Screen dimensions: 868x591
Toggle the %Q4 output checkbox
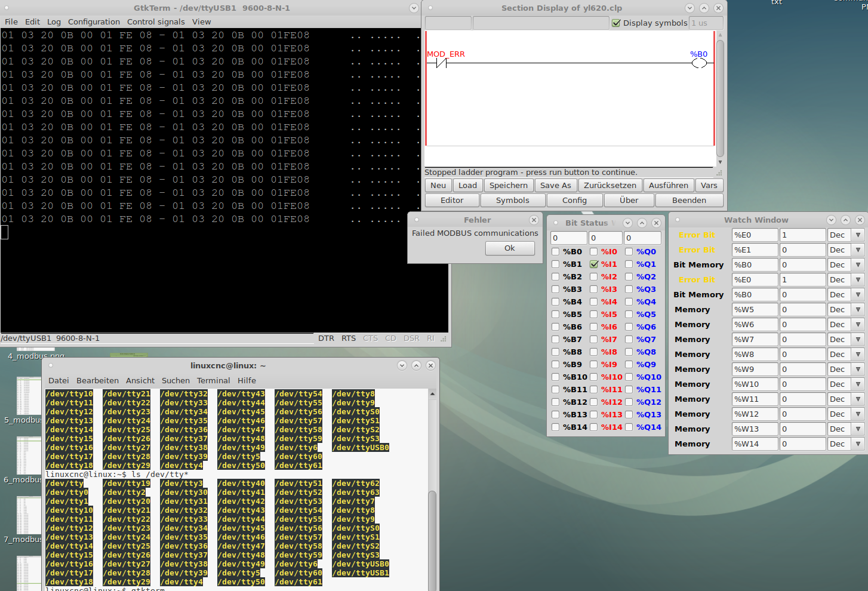(x=629, y=301)
